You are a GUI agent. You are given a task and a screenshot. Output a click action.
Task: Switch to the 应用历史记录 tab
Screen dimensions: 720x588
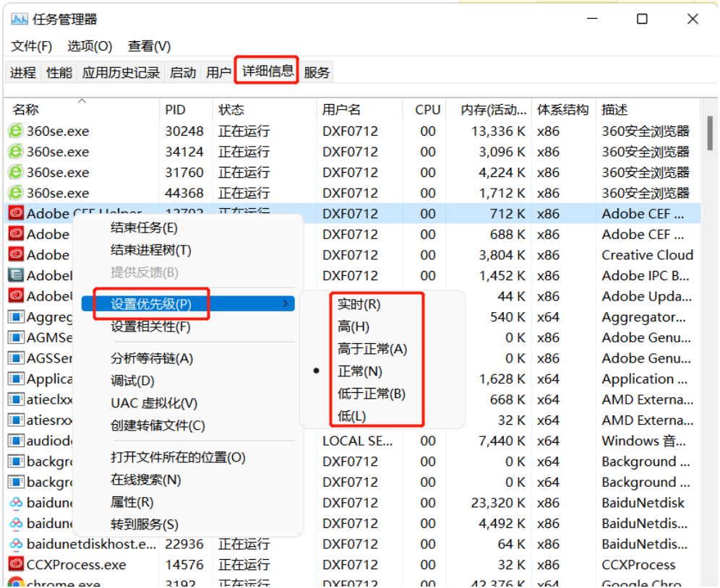pyautogui.click(x=121, y=72)
